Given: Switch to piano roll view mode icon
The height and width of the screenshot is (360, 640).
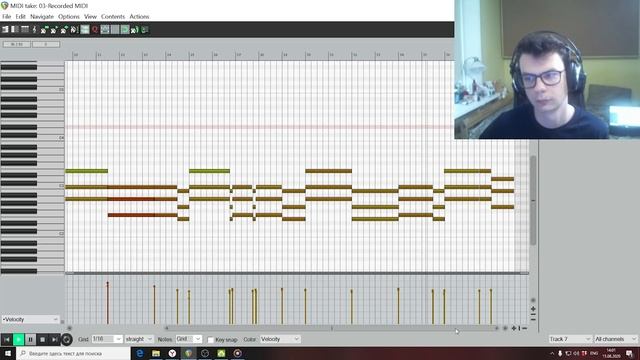Looking at the screenshot, I should [x=5, y=29].
